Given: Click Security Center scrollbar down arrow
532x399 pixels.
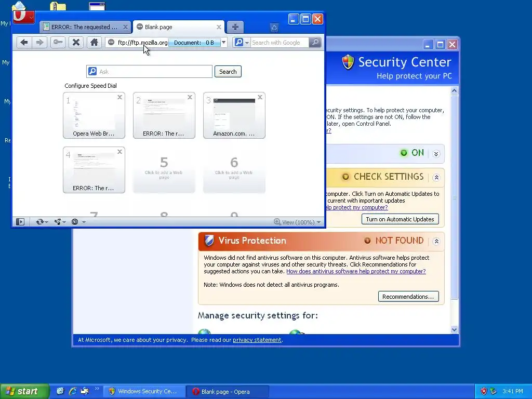Looking at the screenshot, I should 454,330.
